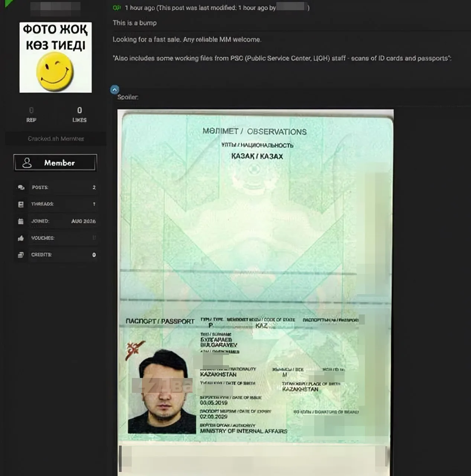471x476 pixels.
Task: Click the green status icon beside the timestamp
Action: 117,7
